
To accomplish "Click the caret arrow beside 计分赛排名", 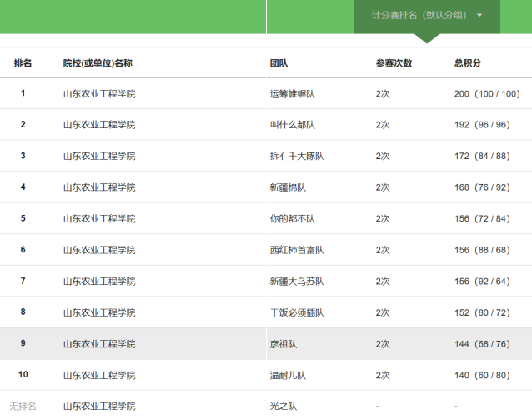I will [479, 15].
